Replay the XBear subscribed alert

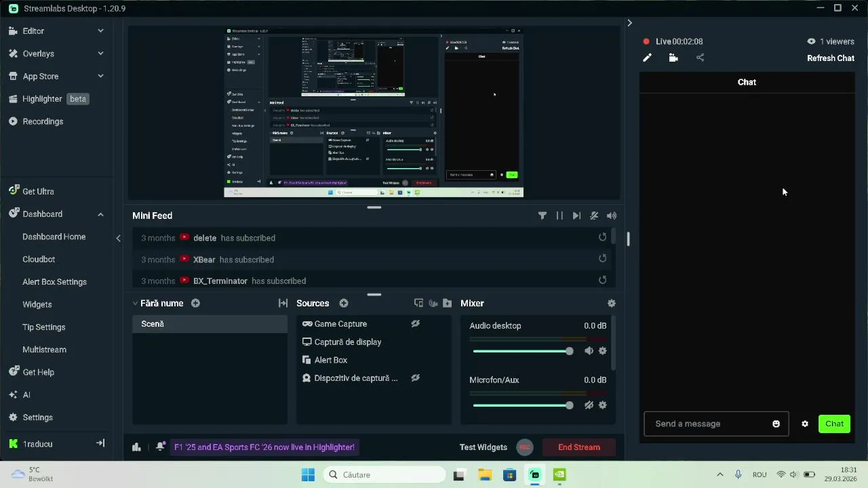click(x=602, y=258)
